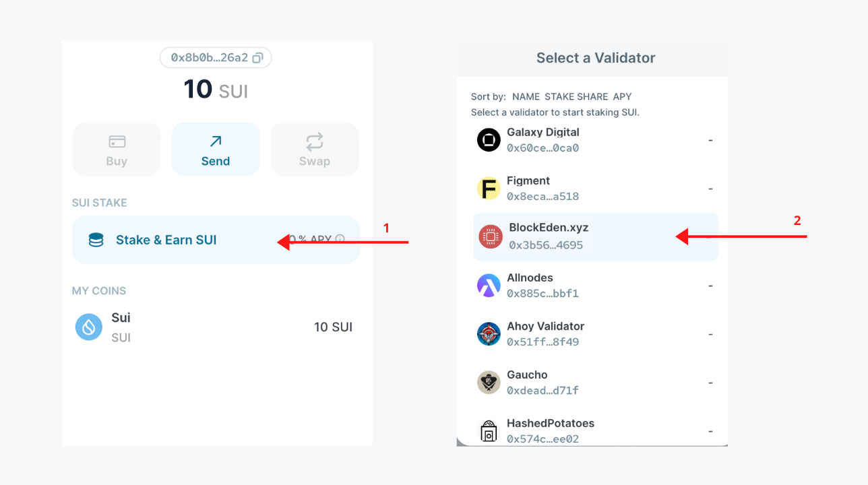Image resolution: width=868 pixels, height=485 pixels.
Task: Select the Galaxy Digital validator
Action: (596, 140)
